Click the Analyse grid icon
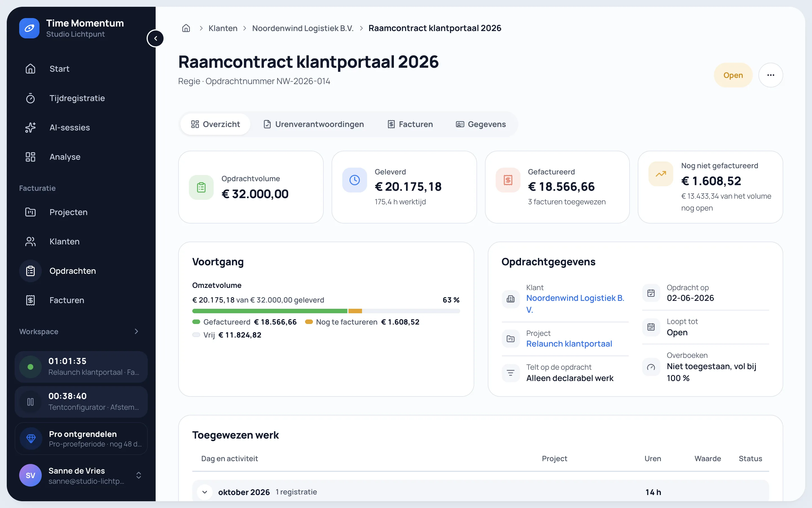Screen dimensions: 812x508 30,157
